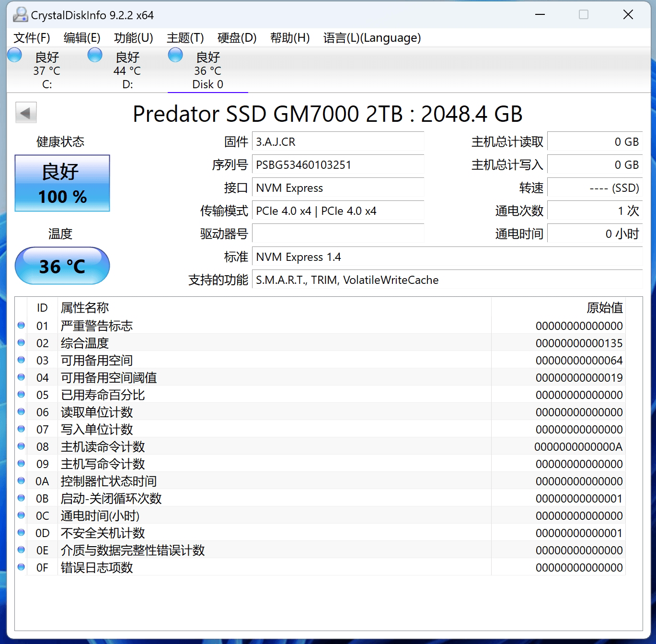Click status dot for attribute 05 已用寿命百分比
This screenshot has width=656, height=644.
point(21,395)
